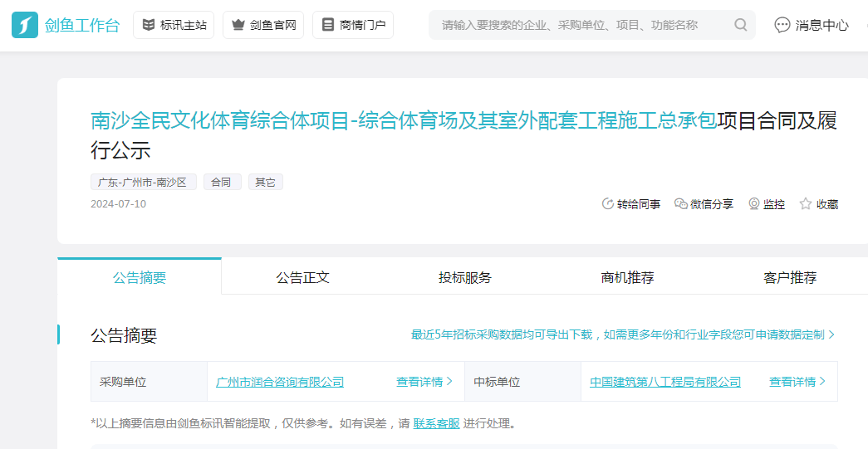Open the 申请数据定制 data export link
The height and width of the screenshot is (449, 868).
click(623, 334)
